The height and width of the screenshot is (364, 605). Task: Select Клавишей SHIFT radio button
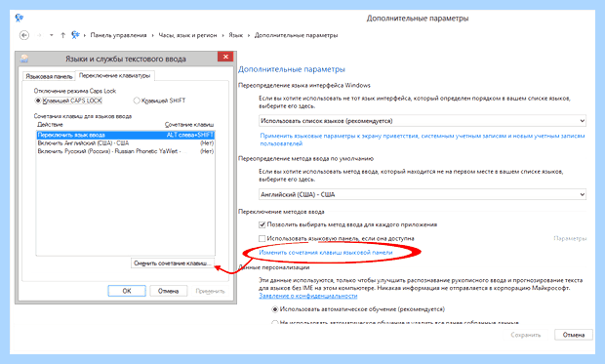[137, 101]
